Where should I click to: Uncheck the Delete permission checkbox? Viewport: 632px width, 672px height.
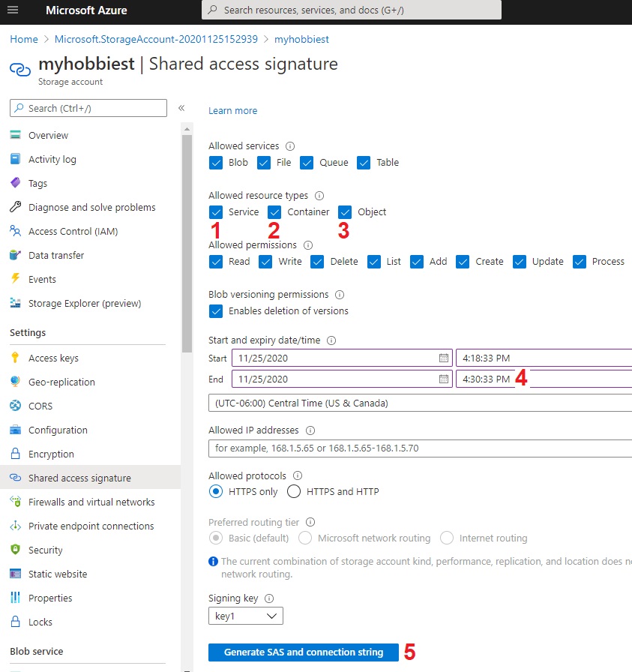tap(318, 262)
